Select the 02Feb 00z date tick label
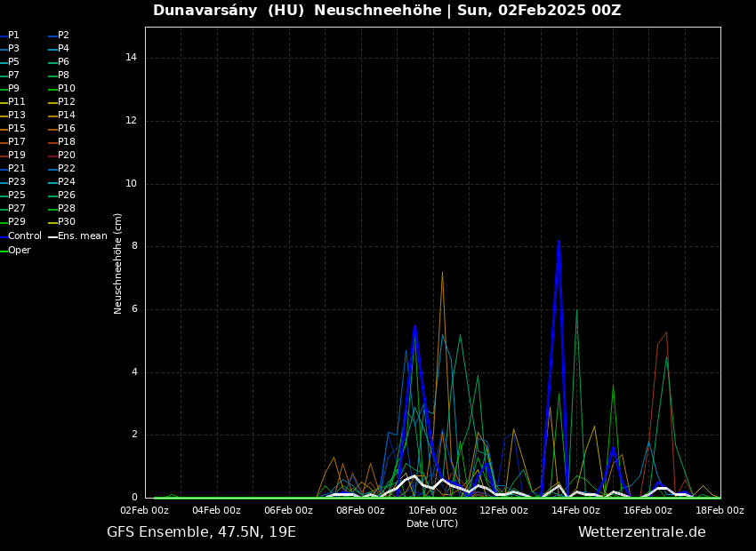This screenshot has width=756, height=551. coord(144,511)
